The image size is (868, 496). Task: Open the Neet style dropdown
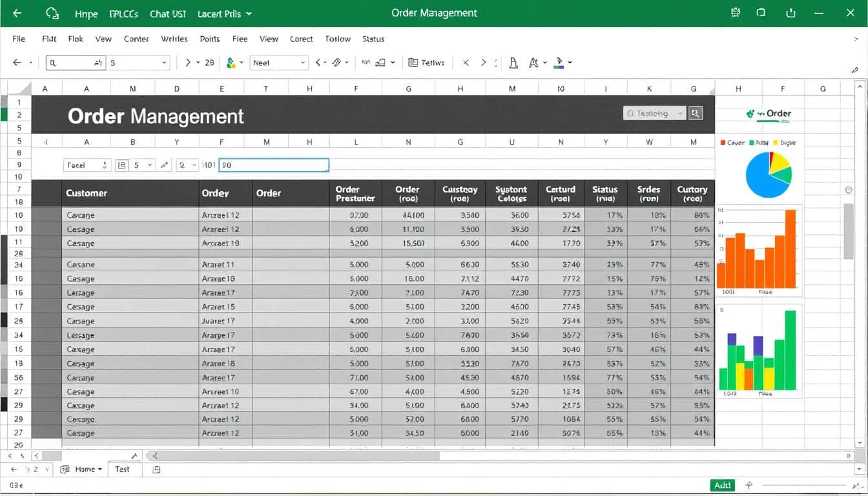point(278,63)
